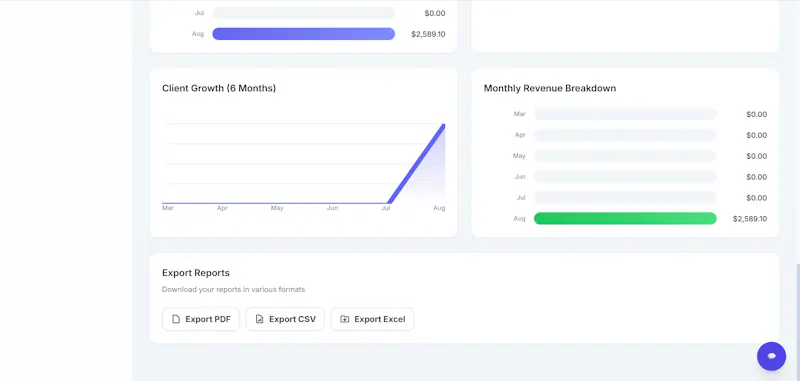Click the Mar label on the Client Growth axis
The width and height of the screenshot is (800, 381).
(x=168, y=208)
